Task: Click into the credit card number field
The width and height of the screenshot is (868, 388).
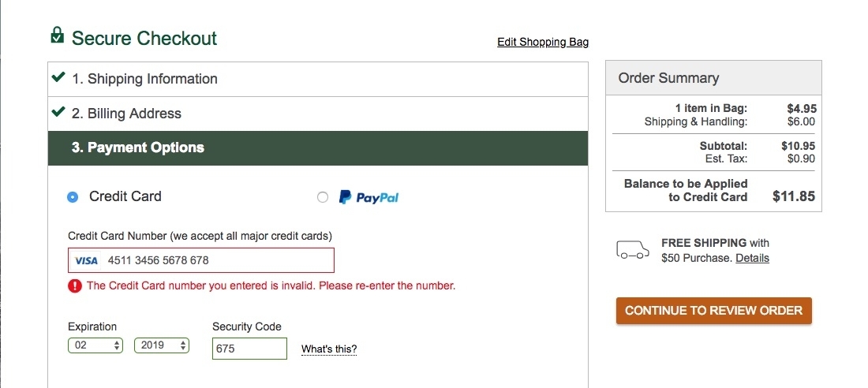Action: (x=217, y=260)
